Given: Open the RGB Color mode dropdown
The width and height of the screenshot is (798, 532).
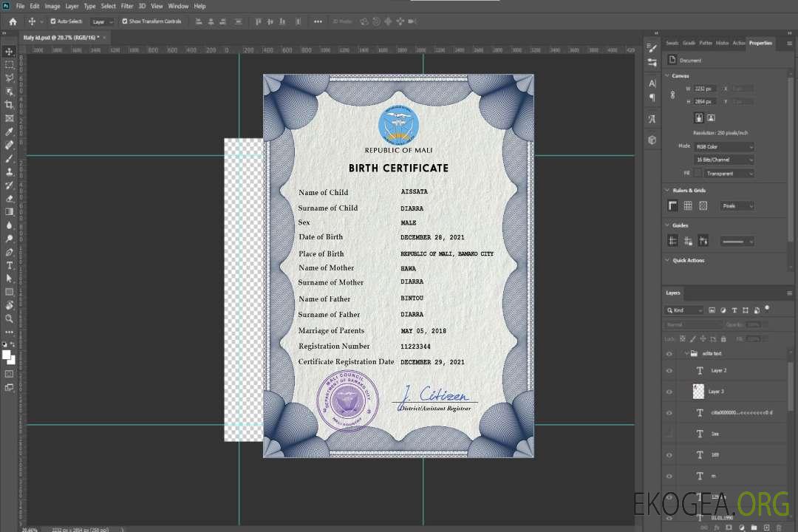Looking at the screenshot, I should tap(724, 147).
